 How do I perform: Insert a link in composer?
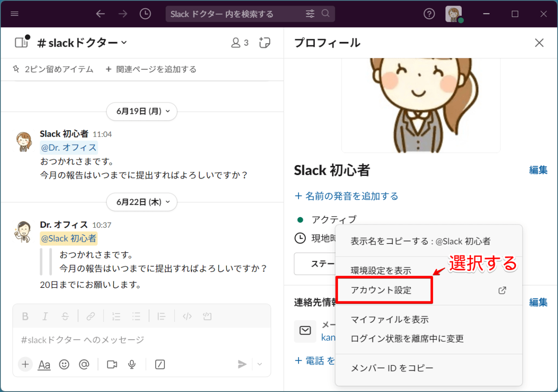[x=91, y=316]
